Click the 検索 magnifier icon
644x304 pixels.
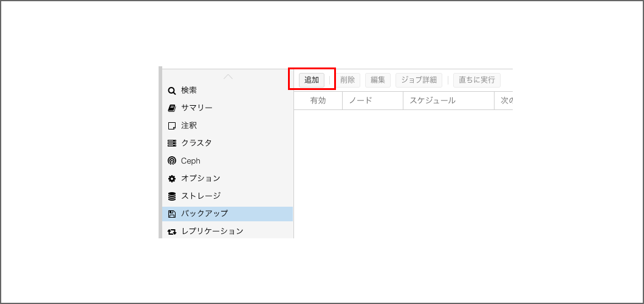click(x=172, y=91)
